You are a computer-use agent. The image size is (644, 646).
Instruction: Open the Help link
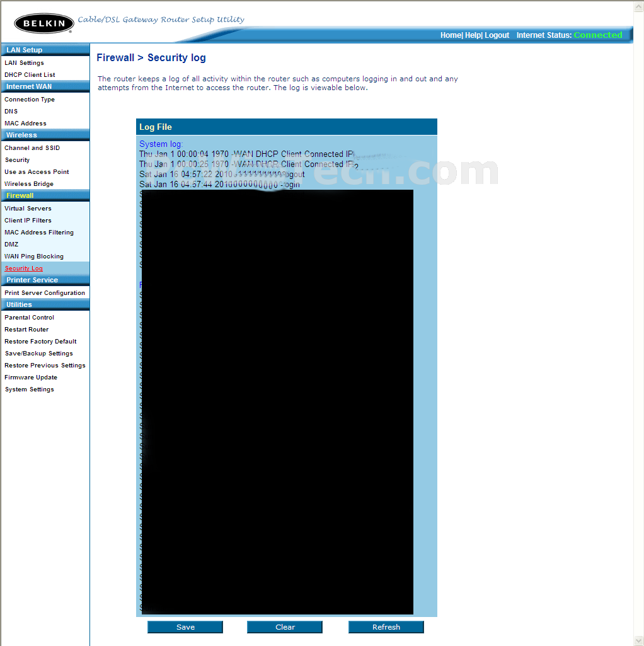(473, 35)
